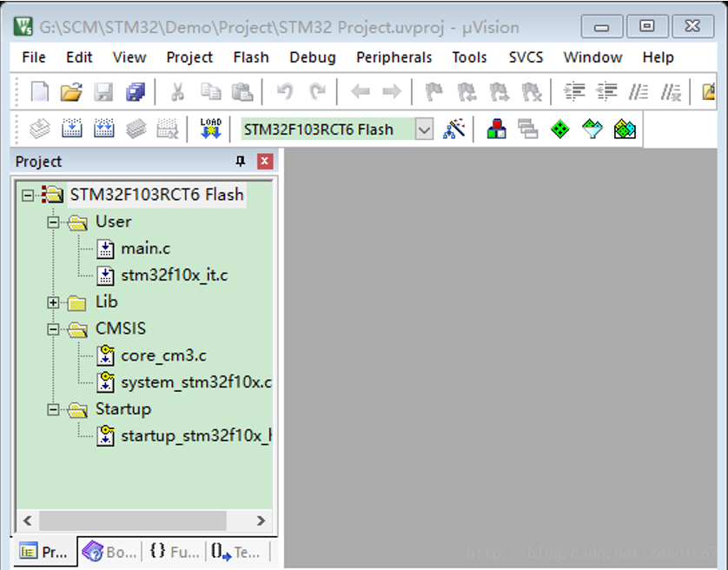Create a new file with New icon

tap(40, 91)
